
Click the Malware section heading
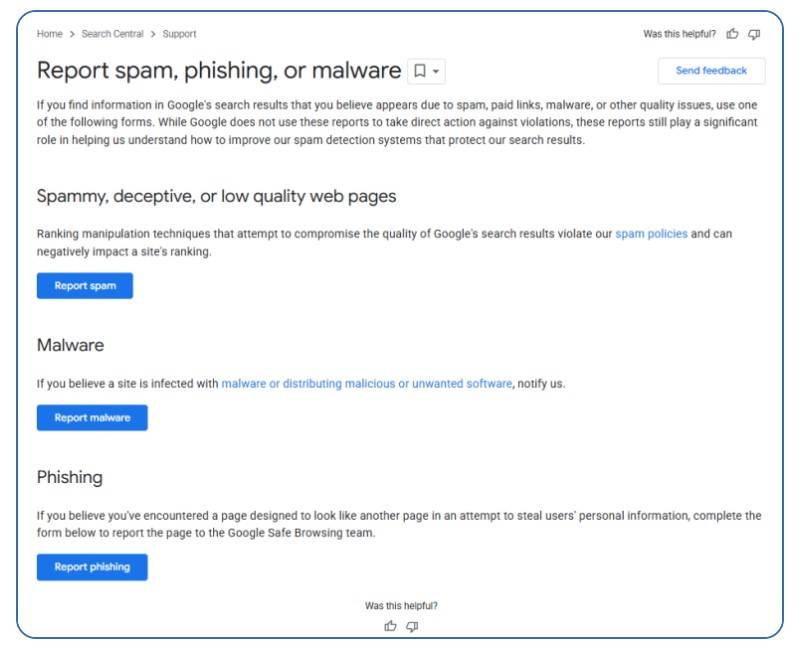(71, 345)
